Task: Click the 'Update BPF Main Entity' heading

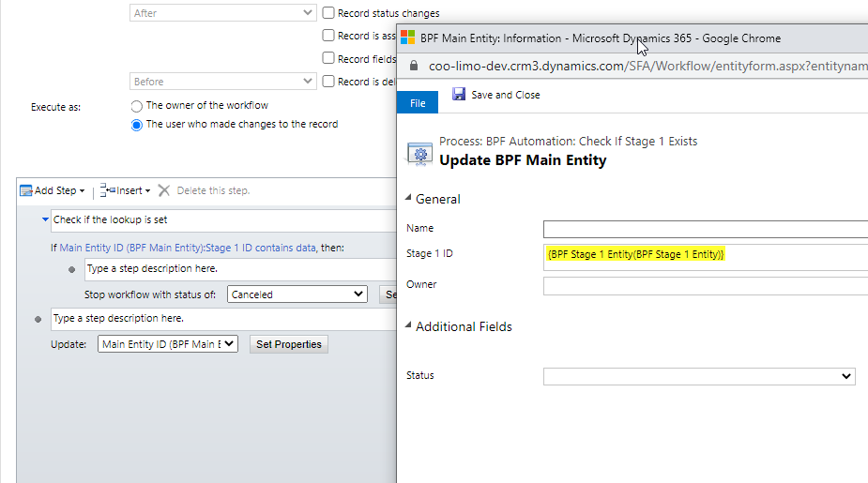Action: tap(523, 160)
